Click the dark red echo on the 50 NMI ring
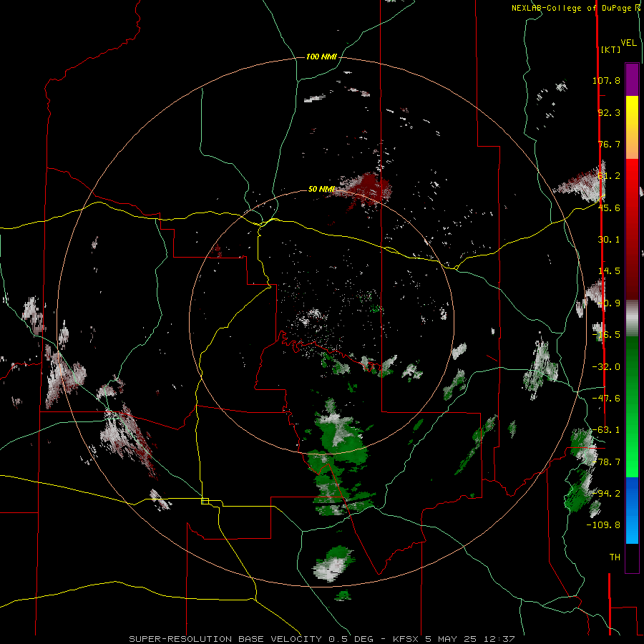 pos(366,188)
